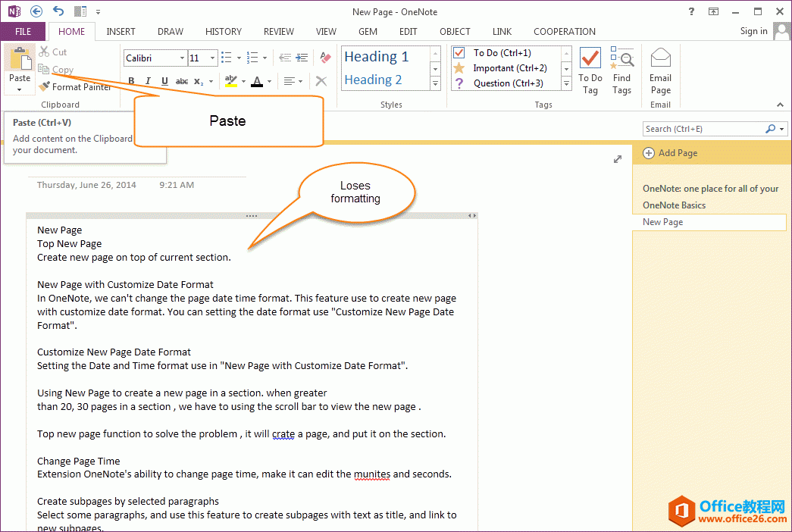Click the Undo arrow icon
The height and width of the screenshot is (532, 792).
pos(59,11)
